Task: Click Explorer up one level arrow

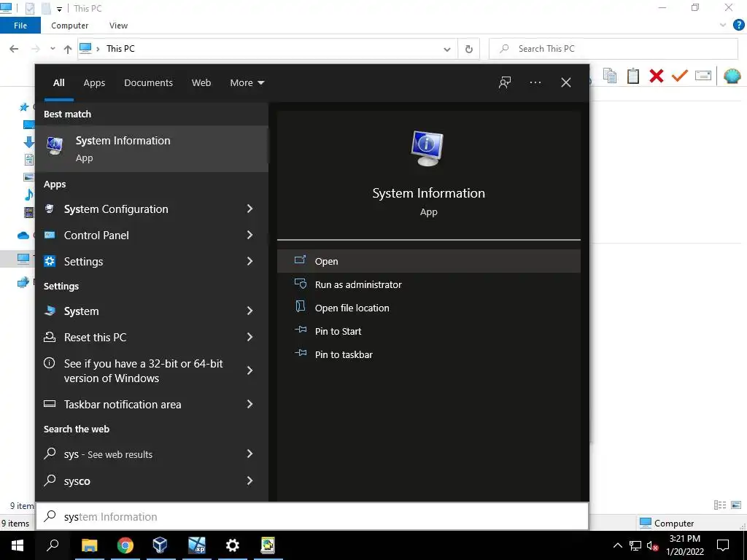Action: point(68,49)
